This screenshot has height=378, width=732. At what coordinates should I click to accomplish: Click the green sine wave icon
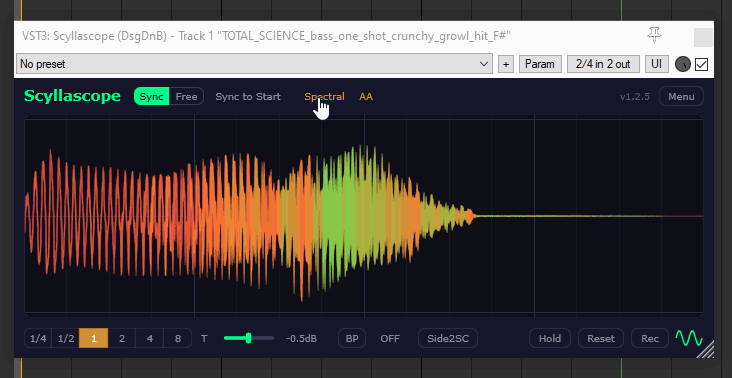689,338
